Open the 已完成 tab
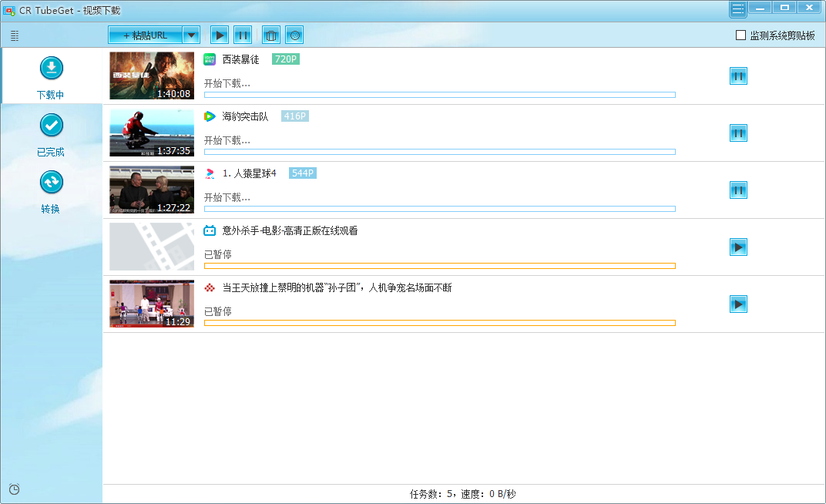The width and height of the screenshot is (826, 504). coord(51,133)
